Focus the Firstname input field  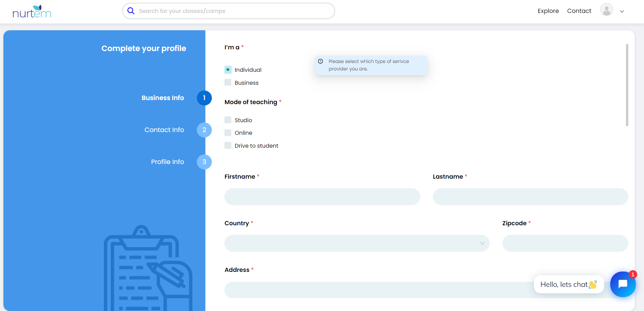click(x=322, y=197)
